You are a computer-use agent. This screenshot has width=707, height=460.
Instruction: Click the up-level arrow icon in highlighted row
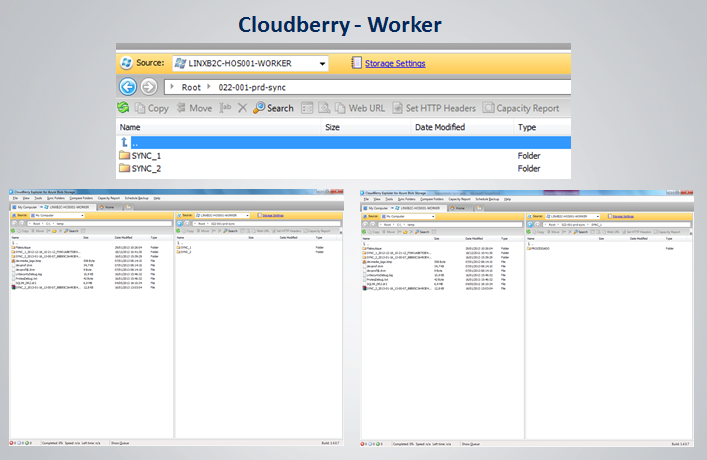click(124, 143)
